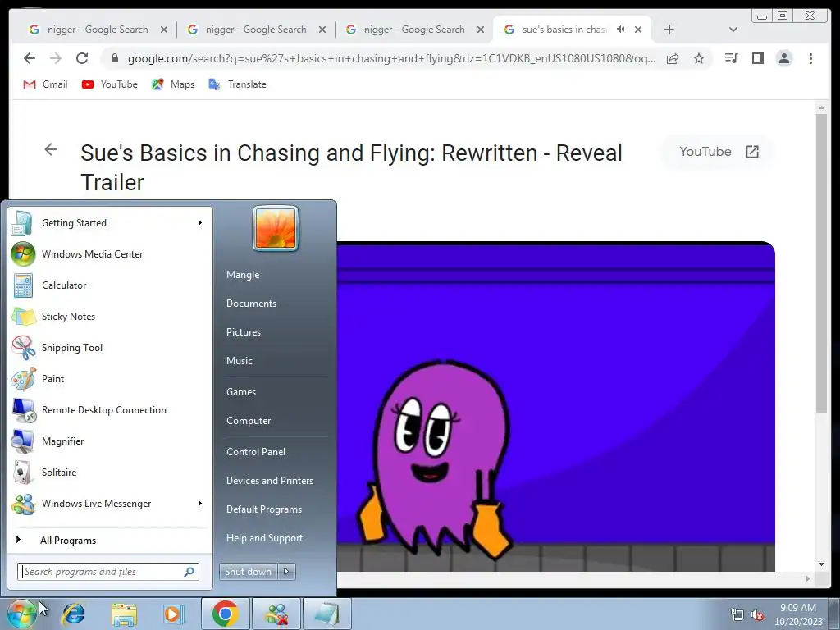The width and height of the screenshot is (840, 630).
Task: Open Music from the Start menu
Action: (x=239, y=361)
